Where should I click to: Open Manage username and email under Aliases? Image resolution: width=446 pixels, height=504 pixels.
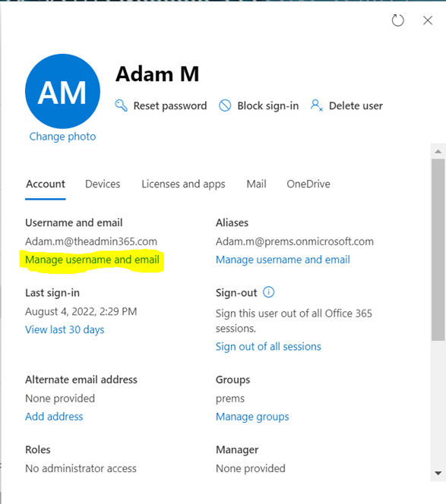[x=283, y=260]
